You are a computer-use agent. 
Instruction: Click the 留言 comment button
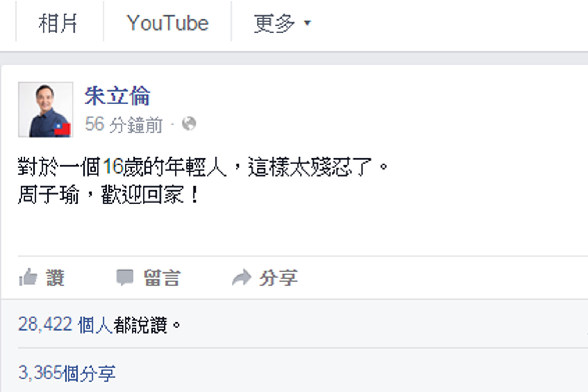coord(162,278)
